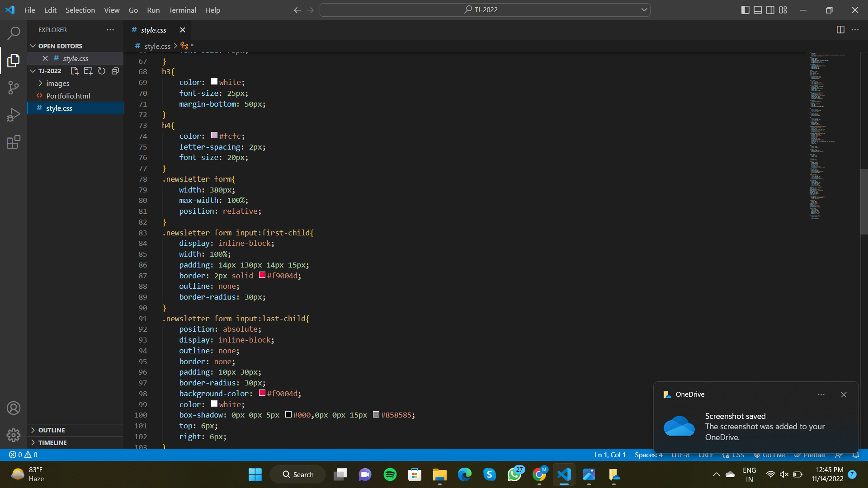The image size is (868, 488).
Task: Start Go Live server from status bar
Action: coord(769,455)
